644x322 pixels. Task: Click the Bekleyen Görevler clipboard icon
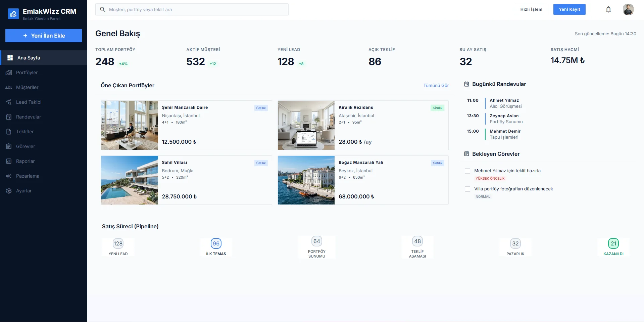[x=466, y=154]
